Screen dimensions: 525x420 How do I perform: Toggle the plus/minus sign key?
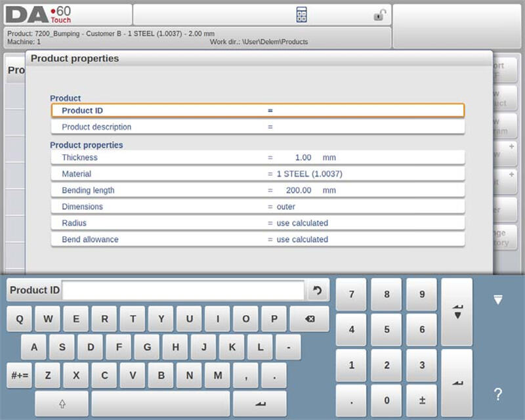(x=422, y=400)
